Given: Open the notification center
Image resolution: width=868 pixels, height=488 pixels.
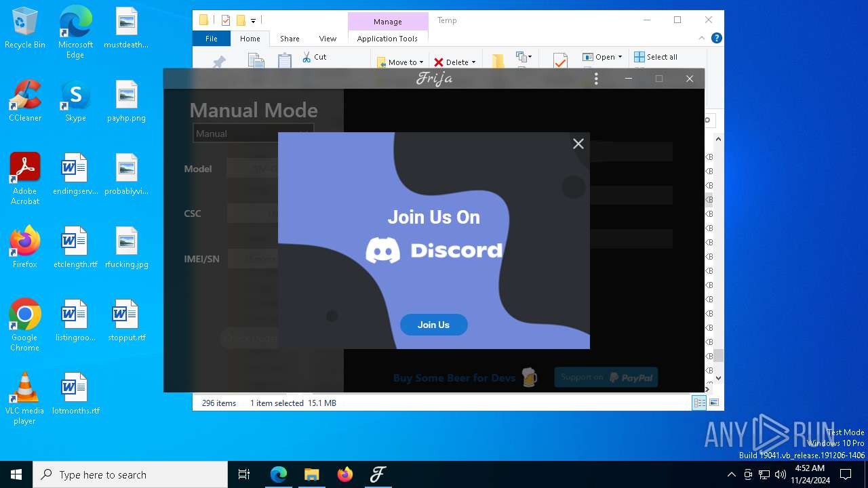Looking at the screenshot, I should [846, 474].
